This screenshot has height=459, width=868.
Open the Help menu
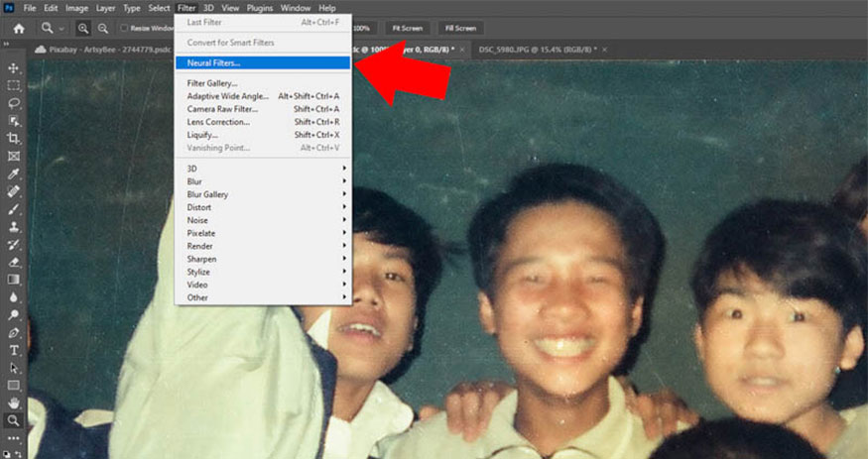[327, 8]
